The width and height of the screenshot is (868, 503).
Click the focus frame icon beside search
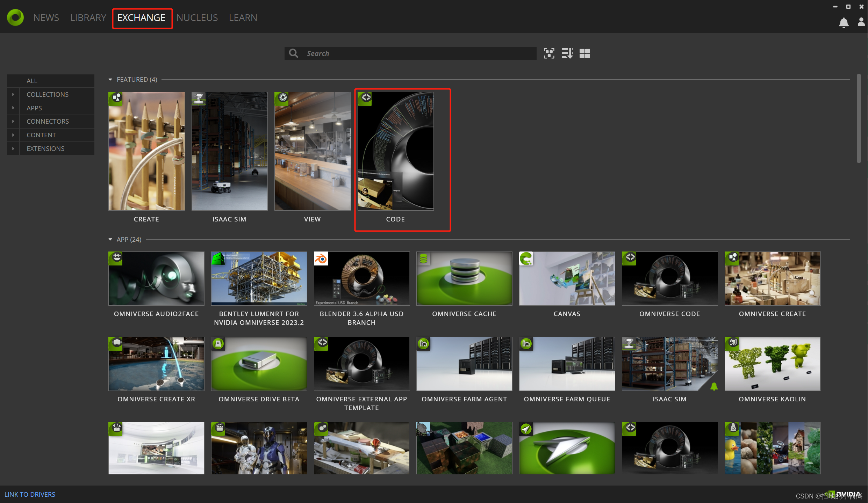(549, 53)
